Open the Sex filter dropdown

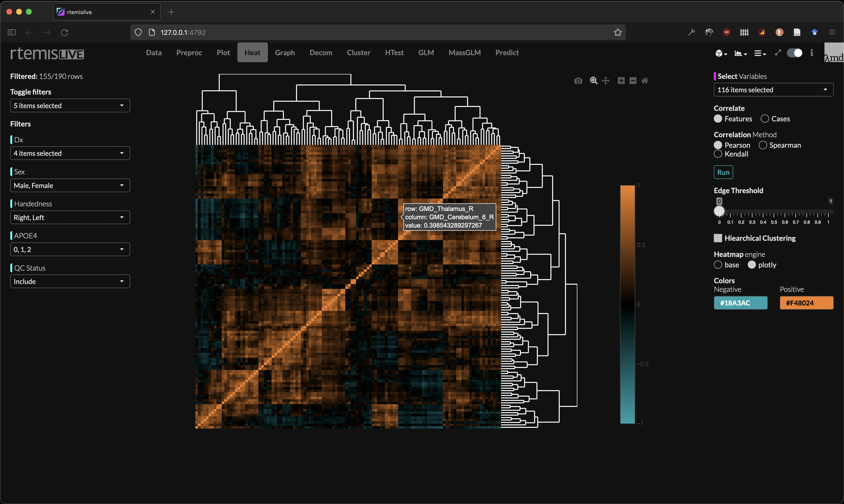pyautogui.click(x=70, y=185)
